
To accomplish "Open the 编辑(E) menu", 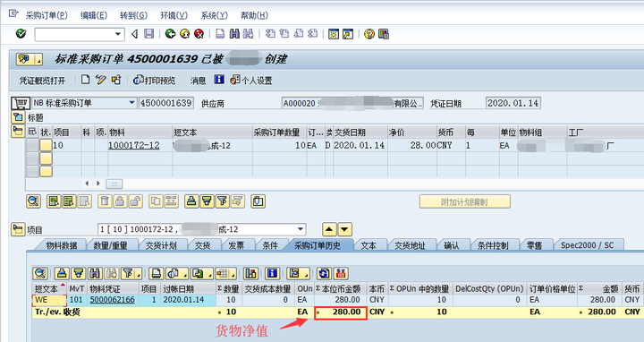I will pyautogui.click(x=94, y=15).
